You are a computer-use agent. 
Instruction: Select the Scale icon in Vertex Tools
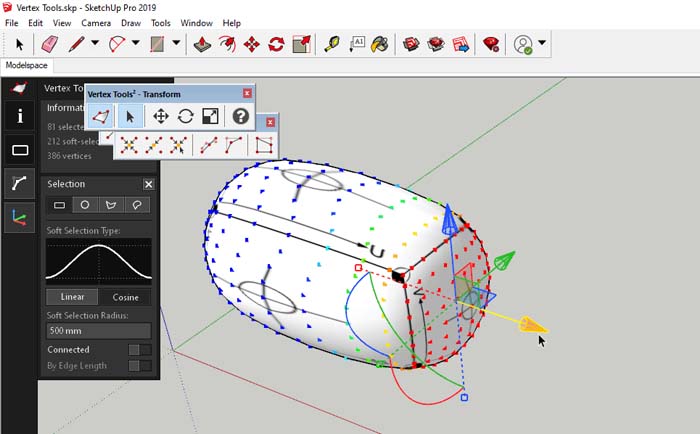(x=210, y=116)
